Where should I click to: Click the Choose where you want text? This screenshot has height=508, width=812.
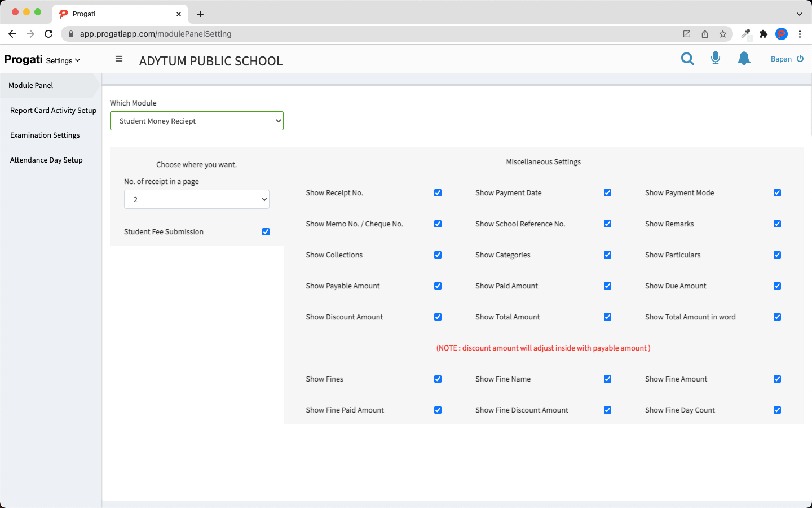pyautogui.click(x=197, y=164)
